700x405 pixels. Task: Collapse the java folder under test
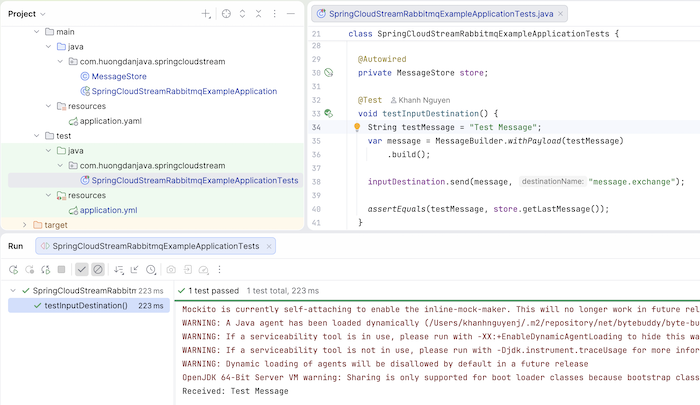pos(48,151)
